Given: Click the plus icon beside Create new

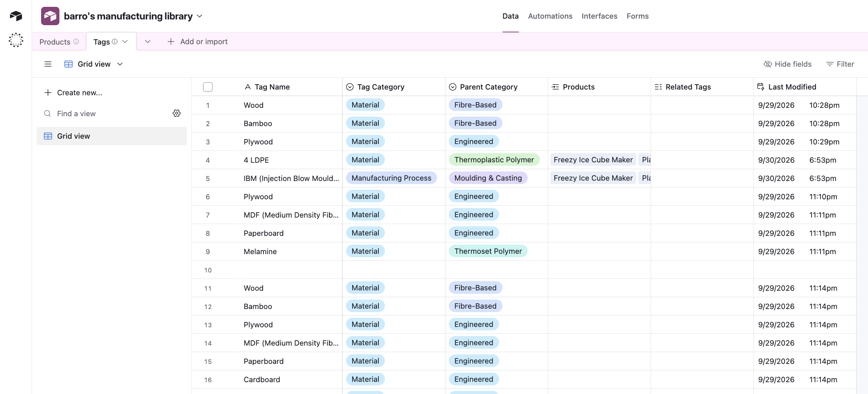Looking at the screenshot, I should (x=48, y=93).
